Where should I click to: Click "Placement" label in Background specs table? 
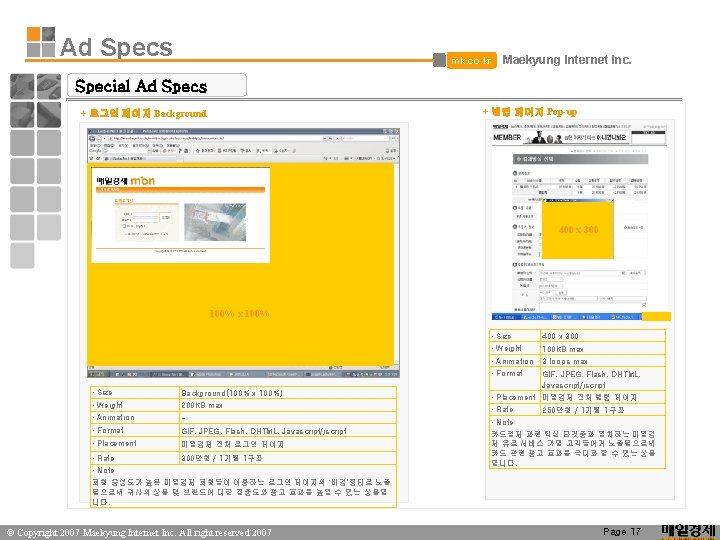117,444
